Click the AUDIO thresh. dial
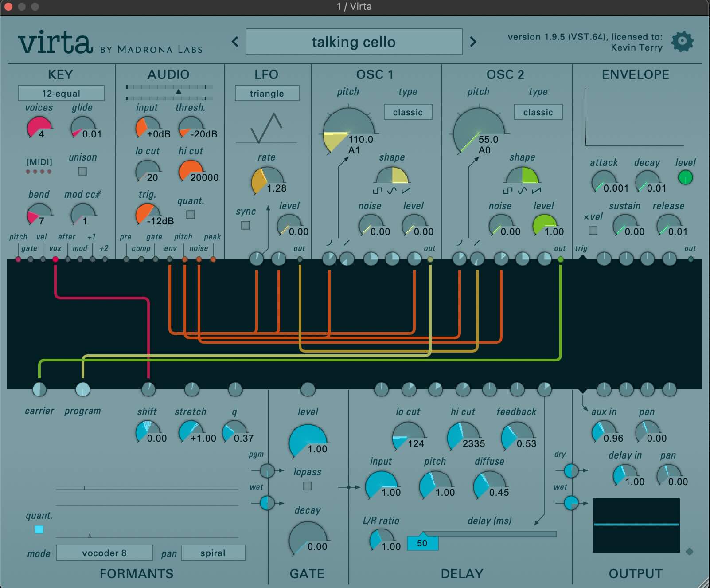The image size is (710, 588). click(191, 128)
